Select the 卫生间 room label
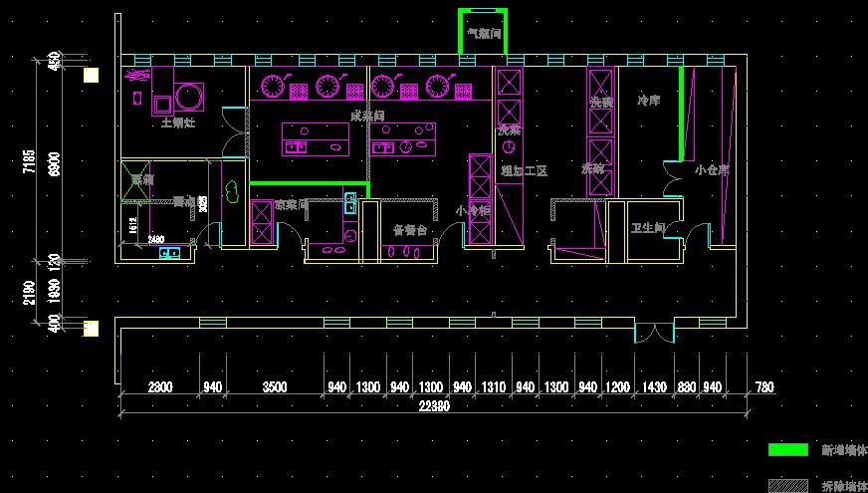This screenshot has height=493, width=868. [646, 228]
